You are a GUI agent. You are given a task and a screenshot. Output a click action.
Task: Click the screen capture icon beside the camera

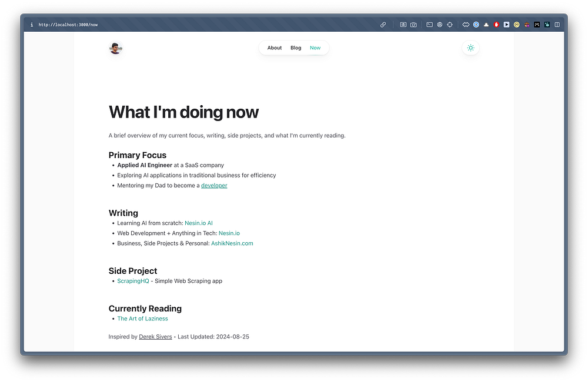pos(403,25)
